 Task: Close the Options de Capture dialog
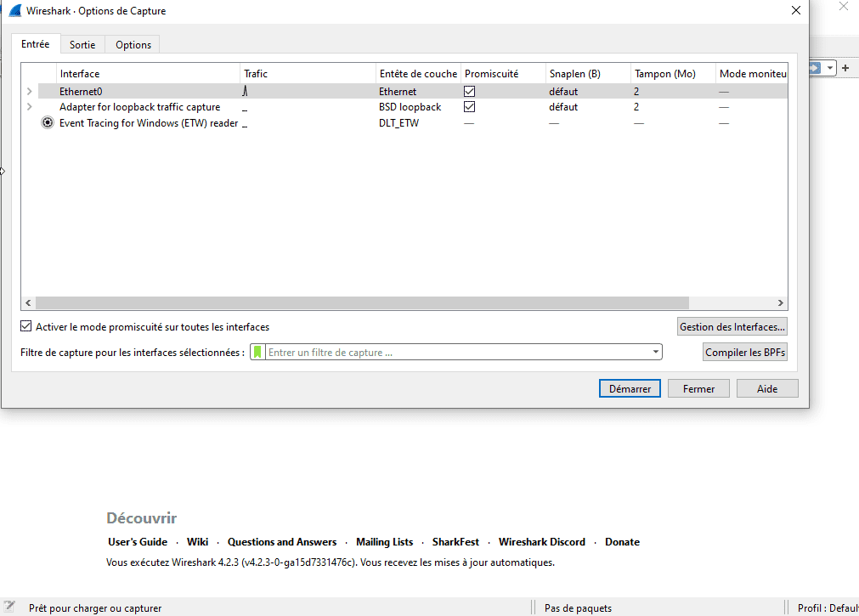[x=796, y=10]
